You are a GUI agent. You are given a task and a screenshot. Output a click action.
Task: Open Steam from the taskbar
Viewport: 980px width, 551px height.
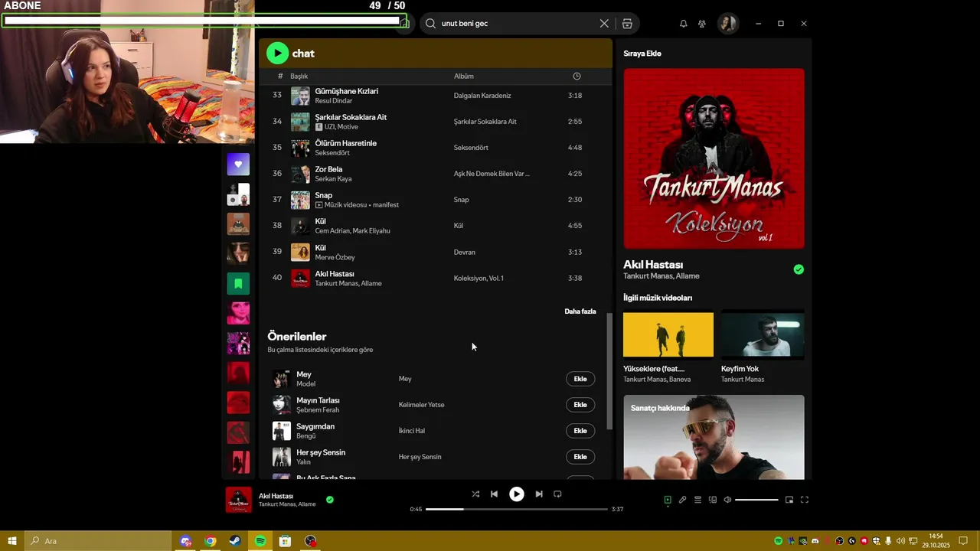pyautogui.click(x=235, y=541)
